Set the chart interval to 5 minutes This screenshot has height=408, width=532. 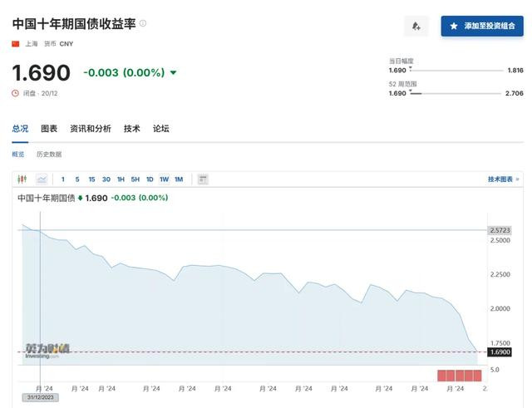tap(77, 179)
